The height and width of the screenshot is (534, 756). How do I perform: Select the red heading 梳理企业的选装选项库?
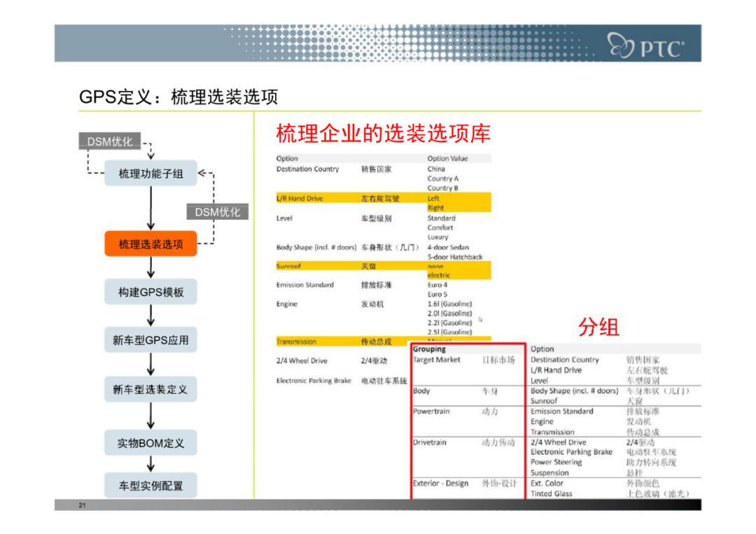click(x=384, y=134)
